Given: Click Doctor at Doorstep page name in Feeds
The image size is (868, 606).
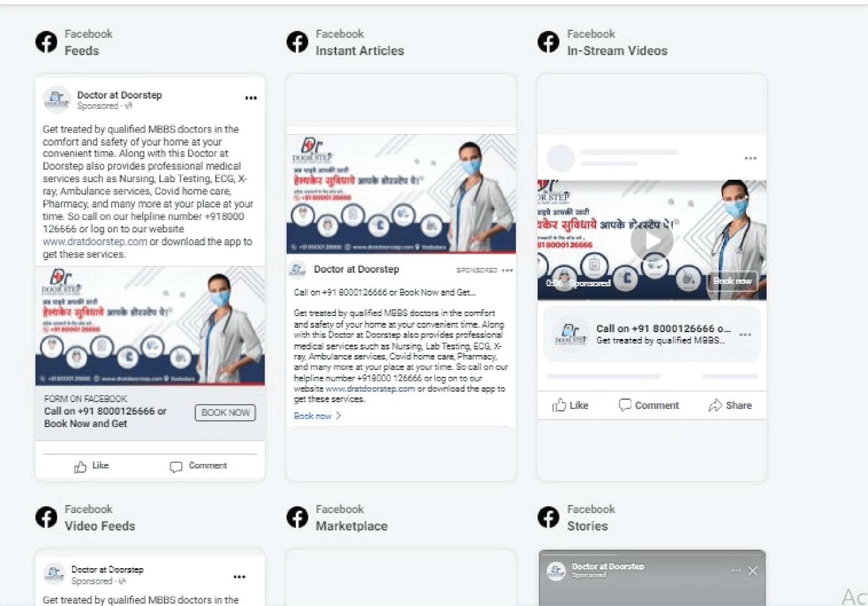Looking at the screenshot, I should 119,95.
